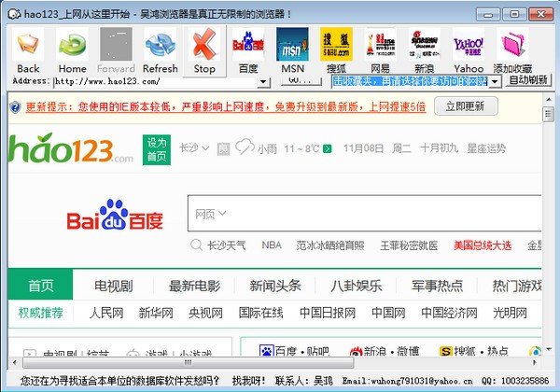Viewport: 560px width, 392px height.
Task: Open the 新浪 shortcut icon
Action: point(425,44)
